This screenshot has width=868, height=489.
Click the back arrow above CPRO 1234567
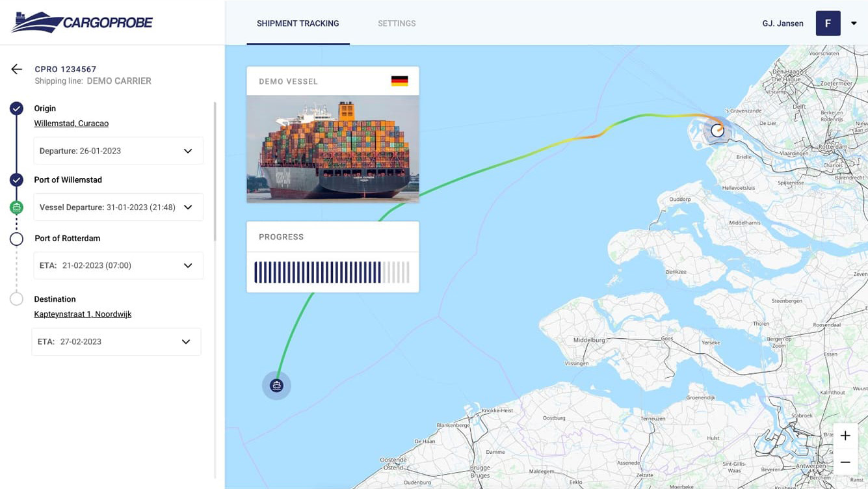pyautogui.click(x=16, y=69)
